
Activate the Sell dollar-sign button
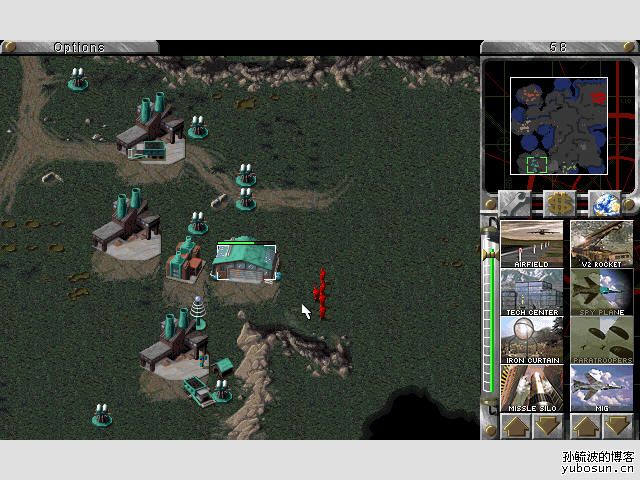[x=560, y=204]
